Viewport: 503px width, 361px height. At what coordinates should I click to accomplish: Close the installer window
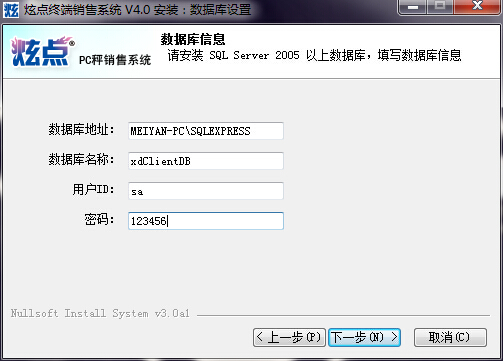[477, 6]
